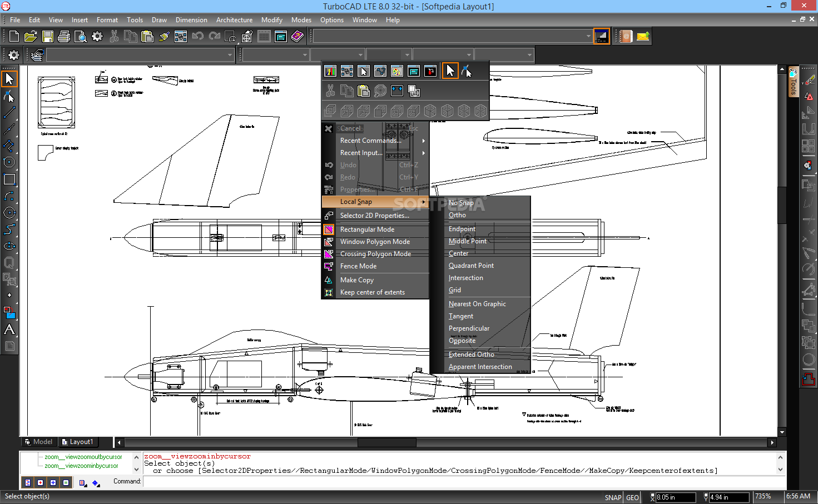Click the Print icon in top toolbar
818x504 pixels.
click(64, 37)
